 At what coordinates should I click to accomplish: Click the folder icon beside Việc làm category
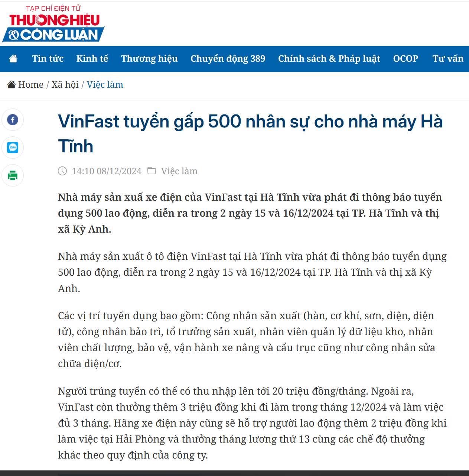pyautogui.click(x=152, y=171)
